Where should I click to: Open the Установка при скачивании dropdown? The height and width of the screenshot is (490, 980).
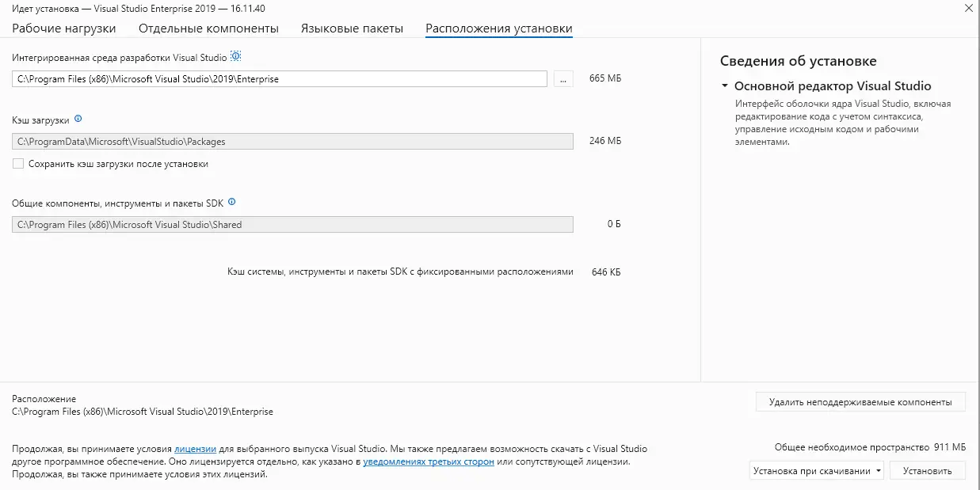(816, 470)
